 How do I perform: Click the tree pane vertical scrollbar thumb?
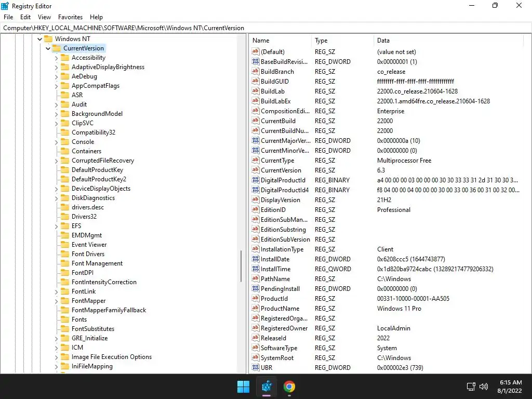tap(241, 266)
